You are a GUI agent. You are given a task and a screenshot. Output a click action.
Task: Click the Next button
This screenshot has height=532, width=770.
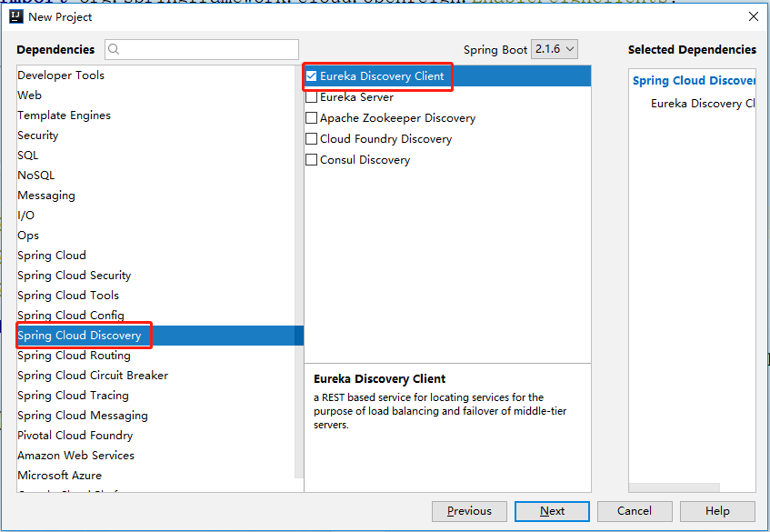click(x=552, y=511)
